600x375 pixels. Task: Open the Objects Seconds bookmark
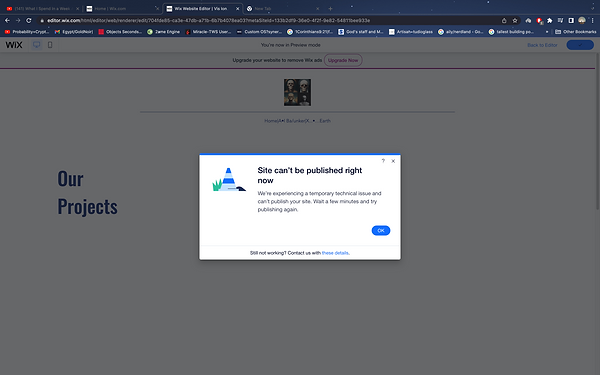pos(120,32)
